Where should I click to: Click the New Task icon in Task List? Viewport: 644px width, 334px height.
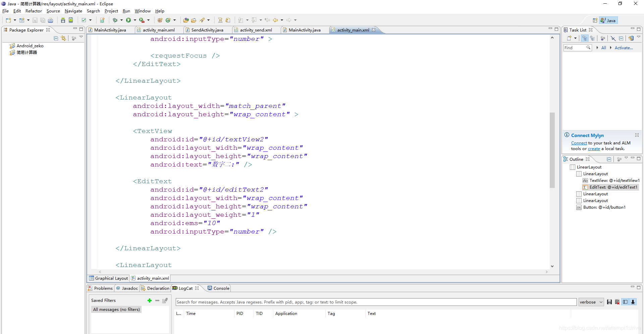pos(569,38)
